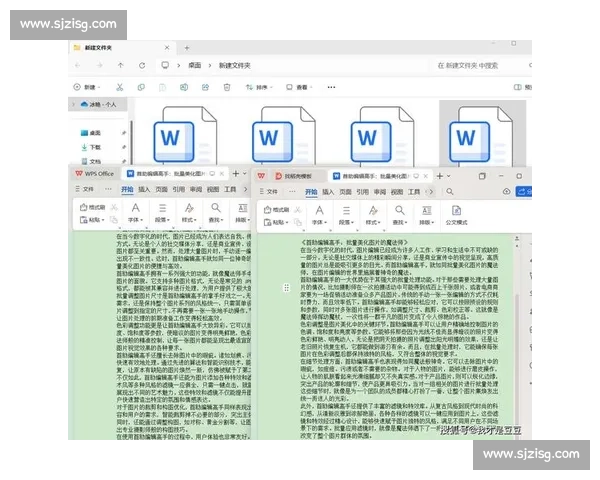
Task: Click the refresh icon in File Explorer
Action: tap(141, 66)
